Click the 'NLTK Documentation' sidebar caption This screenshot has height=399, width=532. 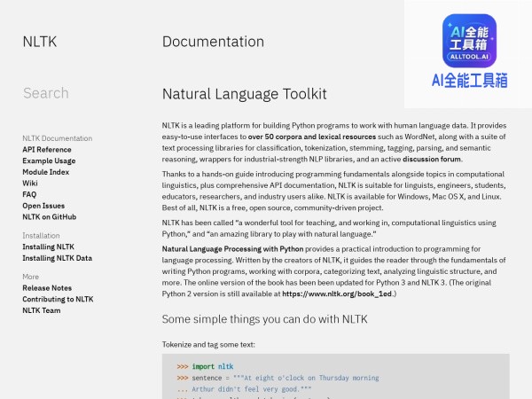58,138
